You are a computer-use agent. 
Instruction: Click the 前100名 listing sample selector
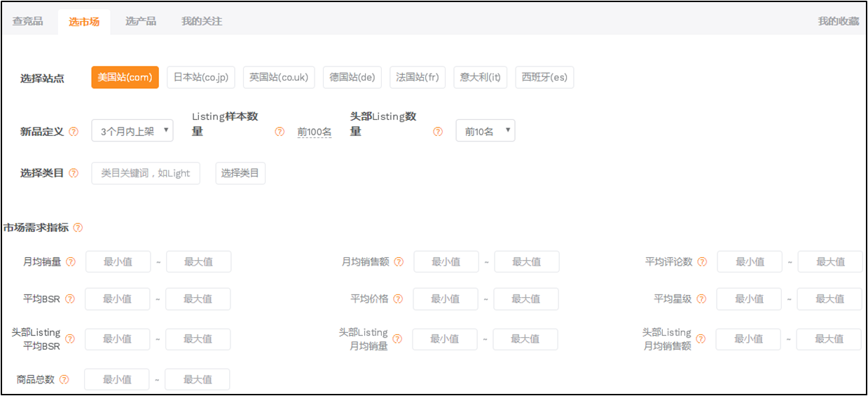[x=314, y=132]
